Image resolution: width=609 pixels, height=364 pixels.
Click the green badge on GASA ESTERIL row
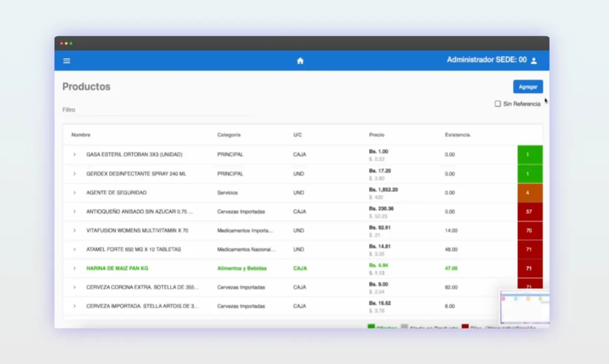529,155
